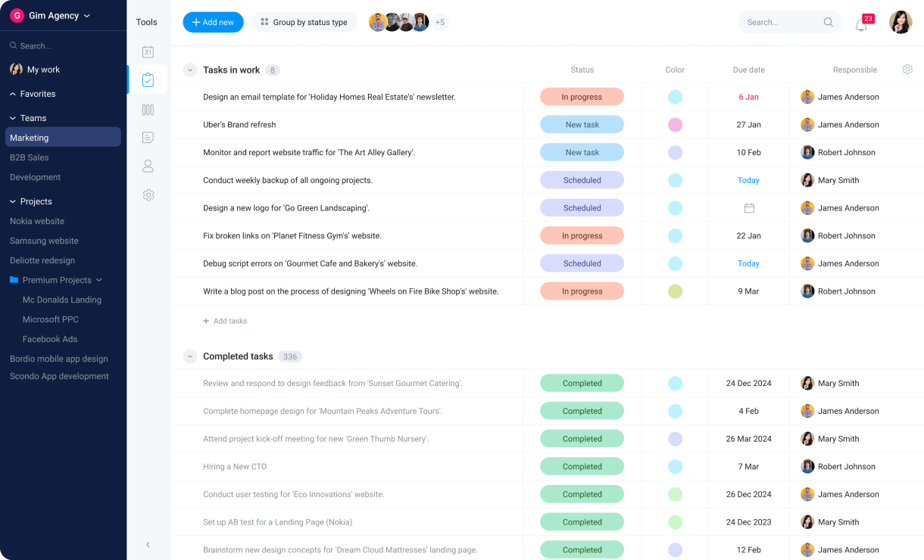Expand the Premium Projects folder chevron
Screen dimensions: 924x560
[98, 280]
